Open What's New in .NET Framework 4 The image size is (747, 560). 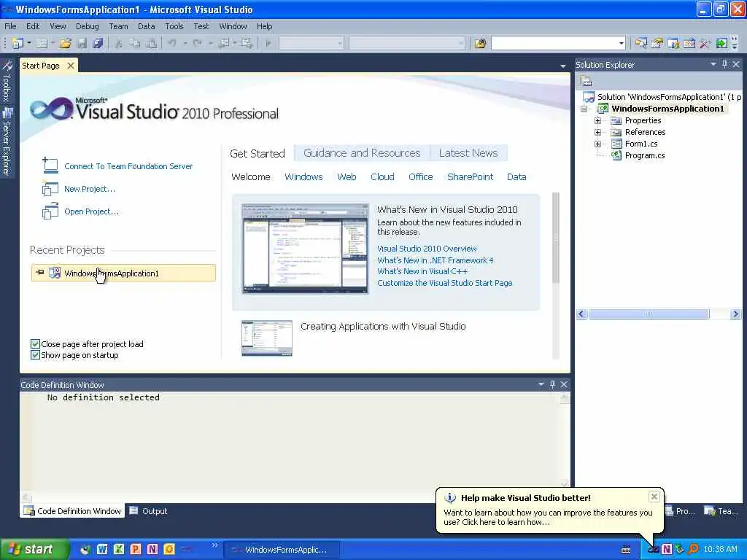tap(436, 260)
